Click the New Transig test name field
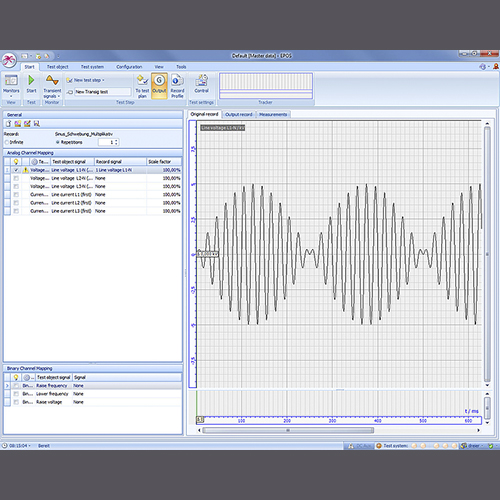 point(102,92)
